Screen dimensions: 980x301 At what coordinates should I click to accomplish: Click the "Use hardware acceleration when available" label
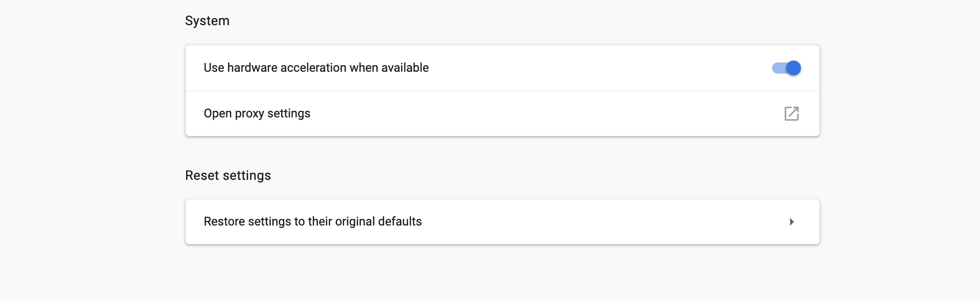pyautogui.click(x=316, y=68)
